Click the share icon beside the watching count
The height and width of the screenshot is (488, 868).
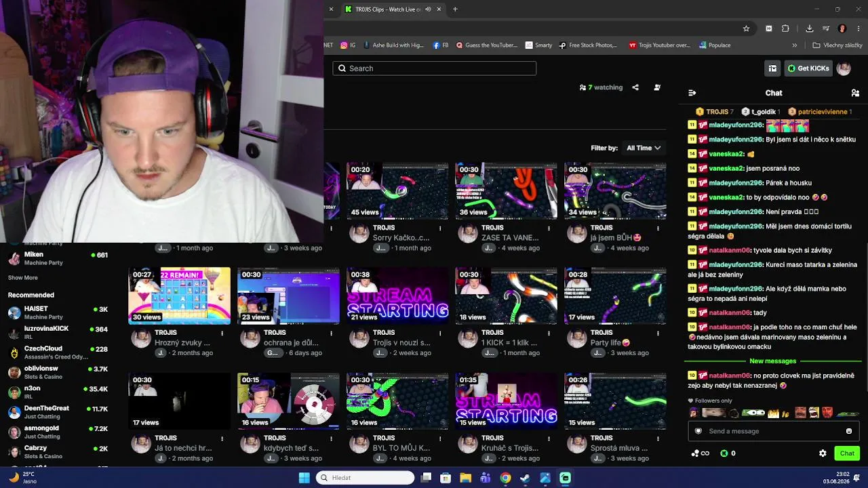(635, 87)
